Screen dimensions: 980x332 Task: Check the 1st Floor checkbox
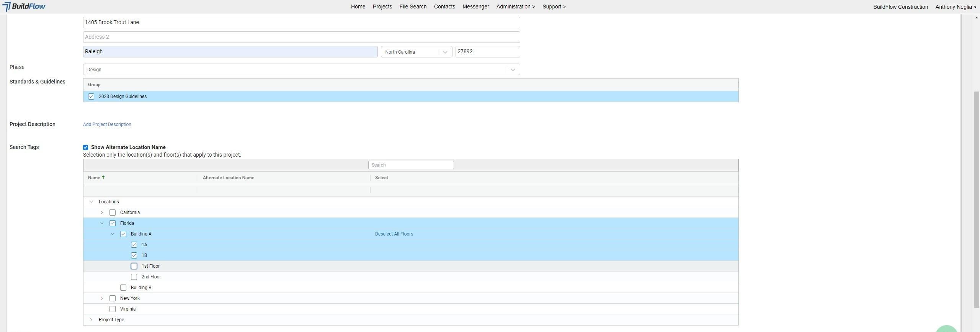tap(134, 266)
